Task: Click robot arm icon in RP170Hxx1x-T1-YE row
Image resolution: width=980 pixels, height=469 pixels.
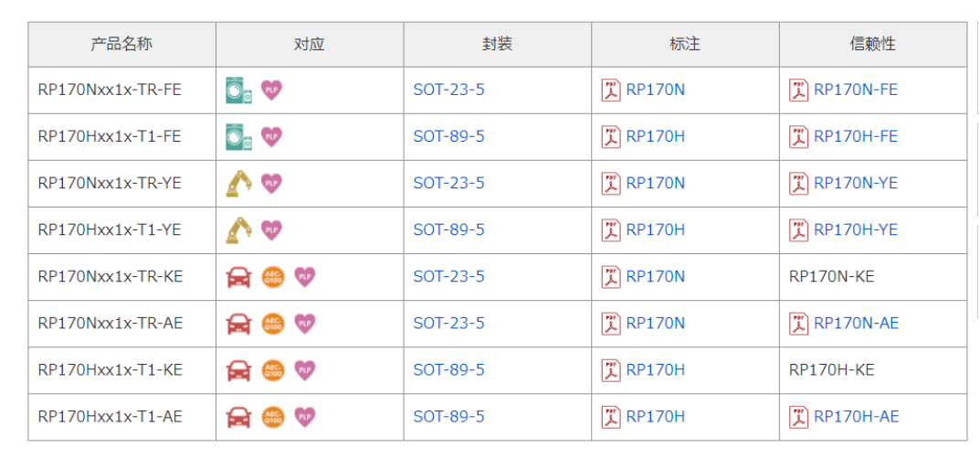Action: pyautogui.click(x=238, y=229)
